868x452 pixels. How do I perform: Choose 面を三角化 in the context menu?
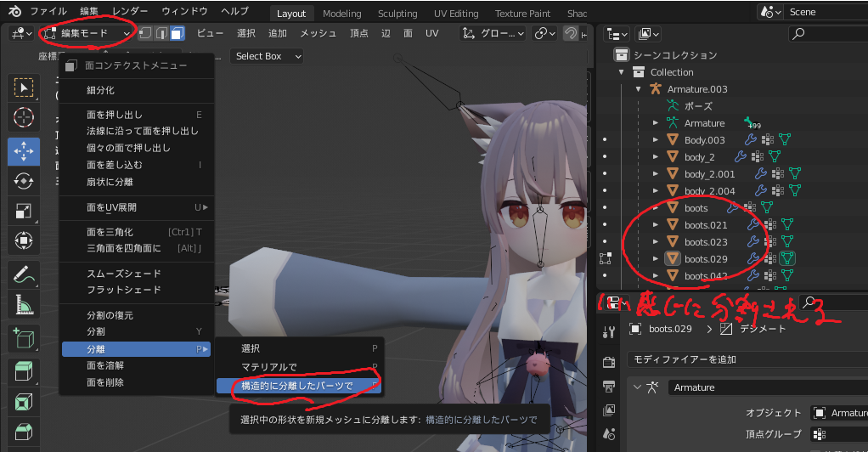(136, 232)
